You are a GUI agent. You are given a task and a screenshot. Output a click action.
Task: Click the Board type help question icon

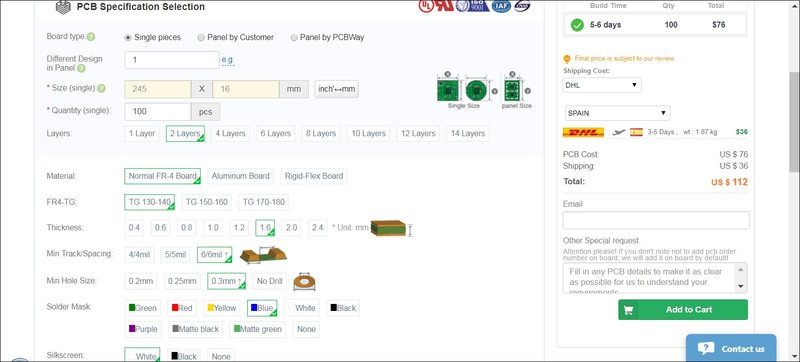[91, 37]
